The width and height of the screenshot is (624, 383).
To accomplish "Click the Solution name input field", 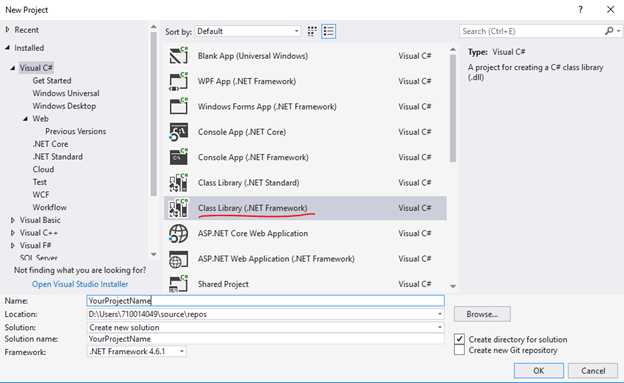I will coord(265,339).
